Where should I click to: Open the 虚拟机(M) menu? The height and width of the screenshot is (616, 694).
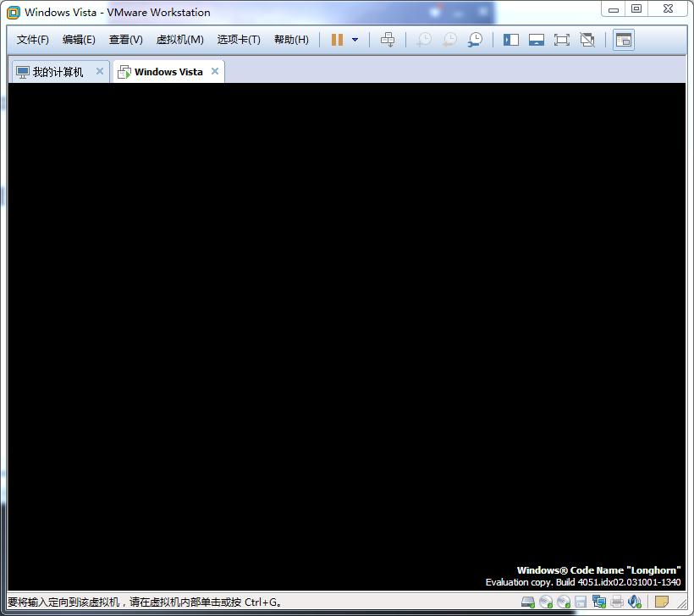180,40
